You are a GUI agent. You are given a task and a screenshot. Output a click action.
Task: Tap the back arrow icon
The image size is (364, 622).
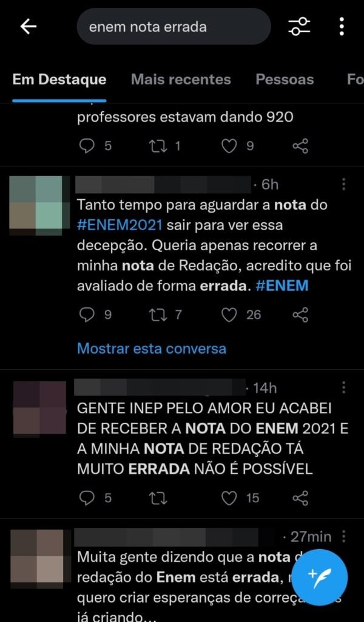click(28, 27)
